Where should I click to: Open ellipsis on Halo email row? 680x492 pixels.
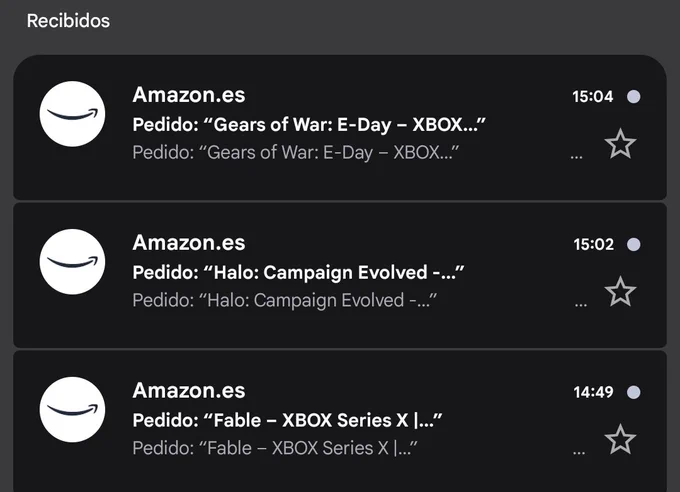(x=581, y=305)
